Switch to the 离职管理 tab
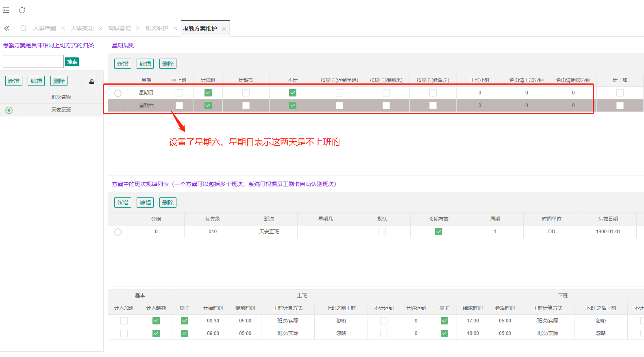 click(x=120, y=28)
